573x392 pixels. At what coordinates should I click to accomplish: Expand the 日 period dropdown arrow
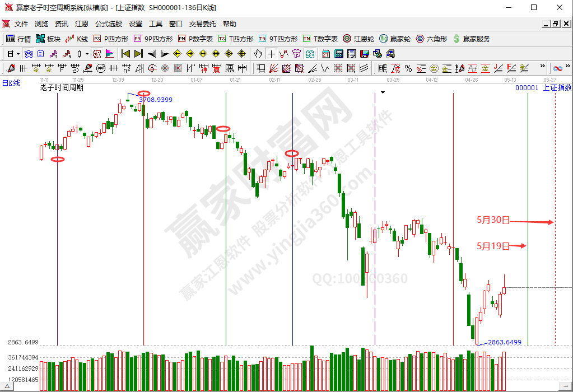click(18, 54)
